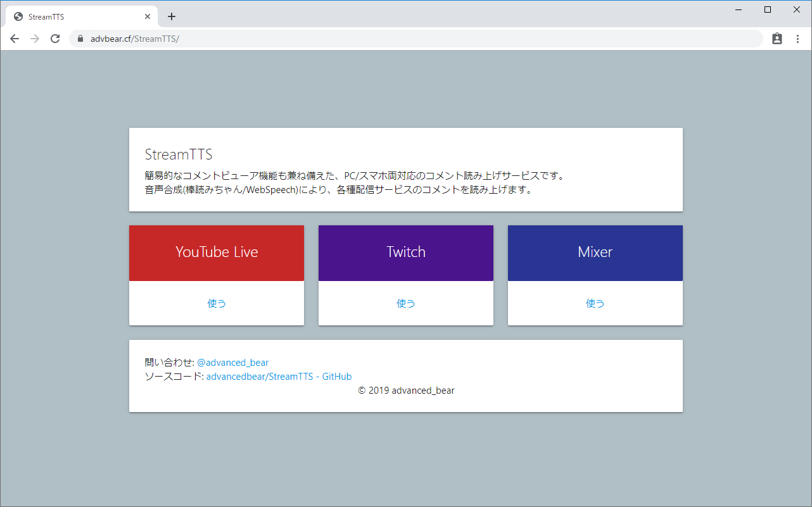Click the address bar URL field

point(418,39)
